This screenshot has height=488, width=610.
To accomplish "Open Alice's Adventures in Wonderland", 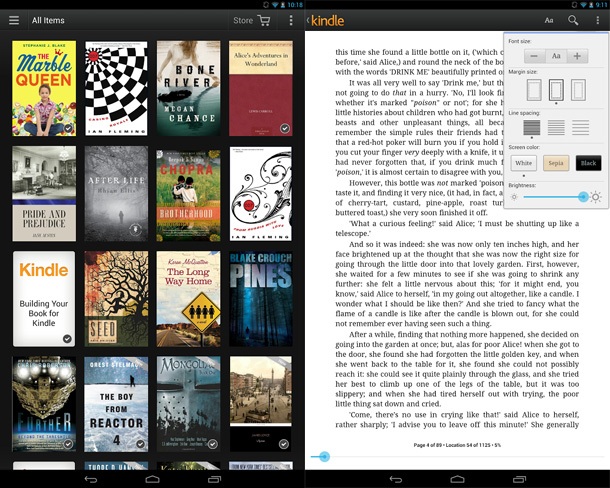I will [261, 88].
